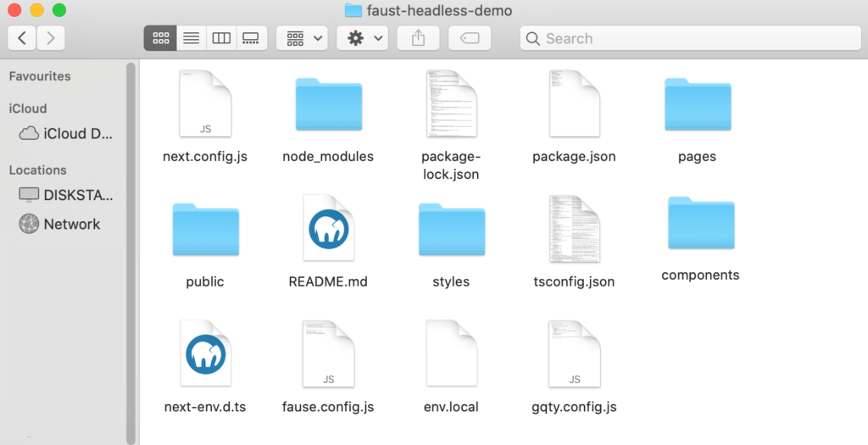Click the Locations sidebar heading

37,170
